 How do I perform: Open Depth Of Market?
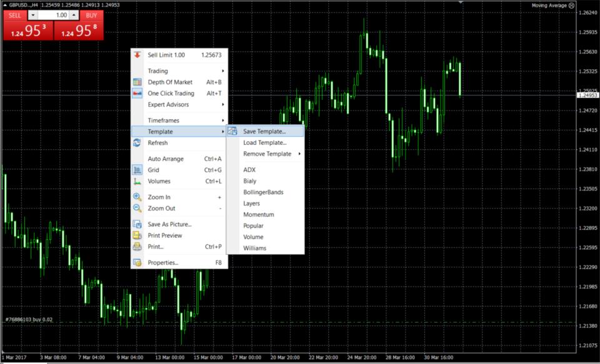(170, 82)
